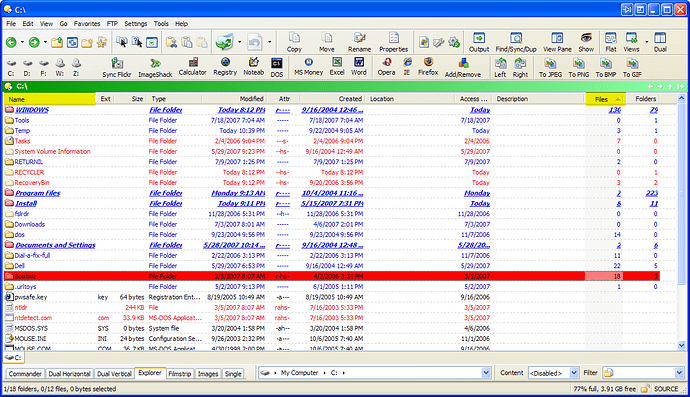Click the Dual pane icon
Viewport: 690px width, 397px height.
[660, 42]
